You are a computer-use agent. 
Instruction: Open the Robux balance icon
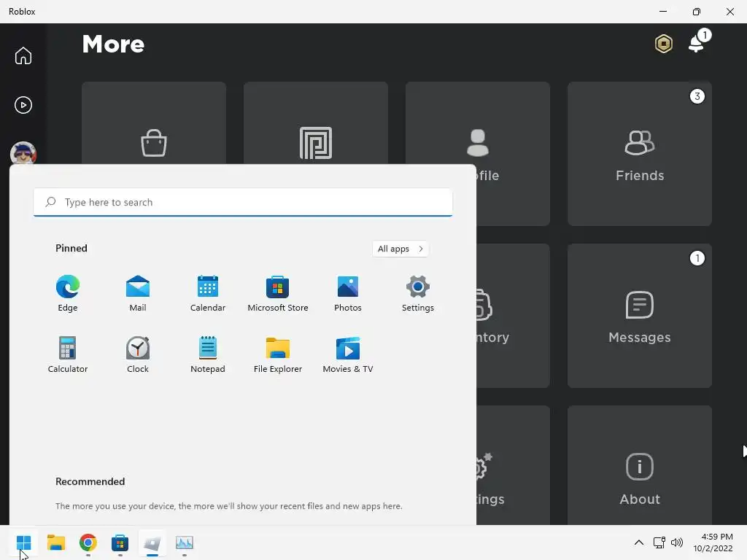pos(664,44)
